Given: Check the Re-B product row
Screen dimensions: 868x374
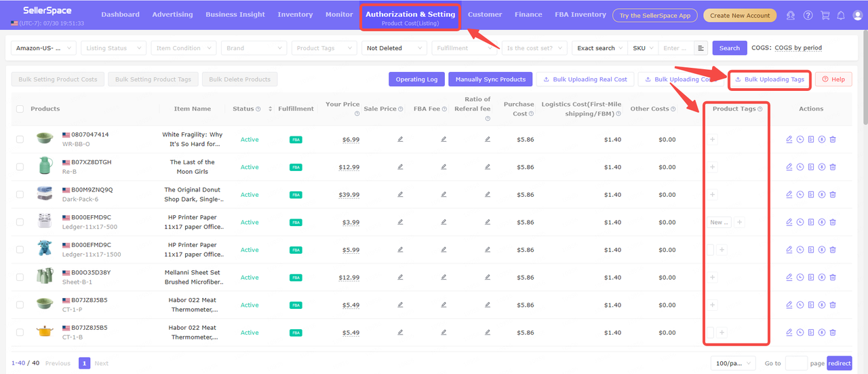Looking at the screenshot, I should (x=20, y=167).
